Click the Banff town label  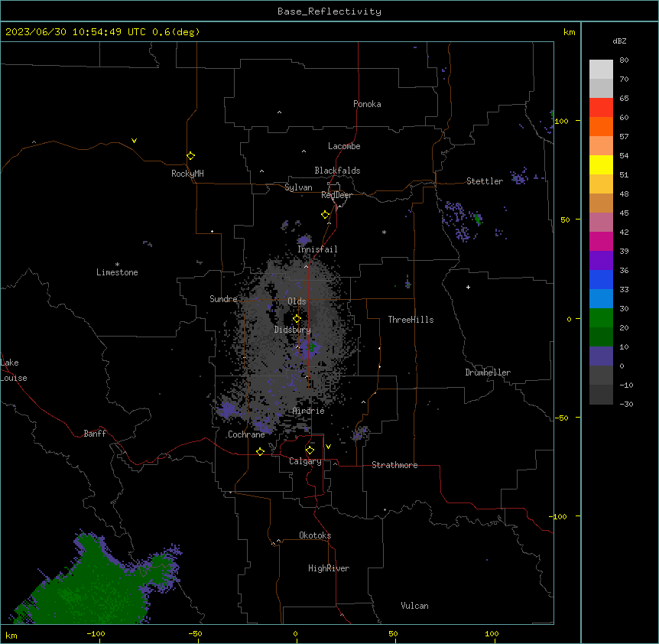tap(95, 434)
